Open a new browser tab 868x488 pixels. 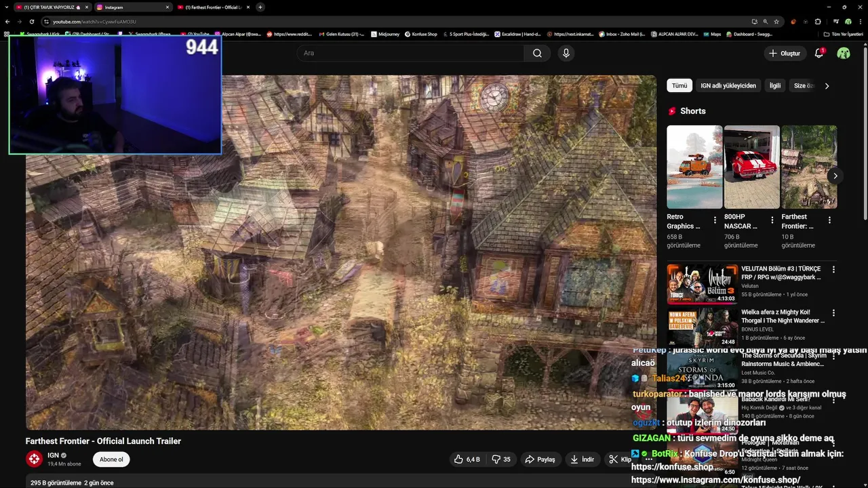tap(260, 7)
